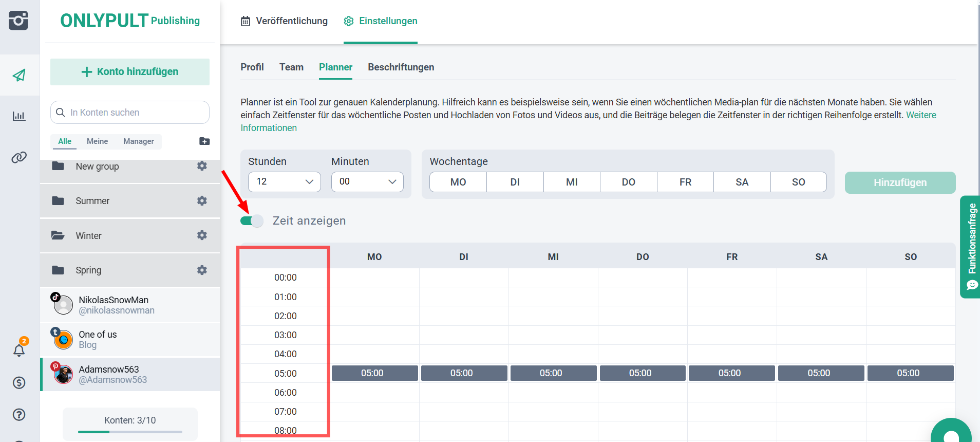Click the Konto hinzufügen button
The width and height of the screenshot is (980, 442).
[x=130, y=72]
